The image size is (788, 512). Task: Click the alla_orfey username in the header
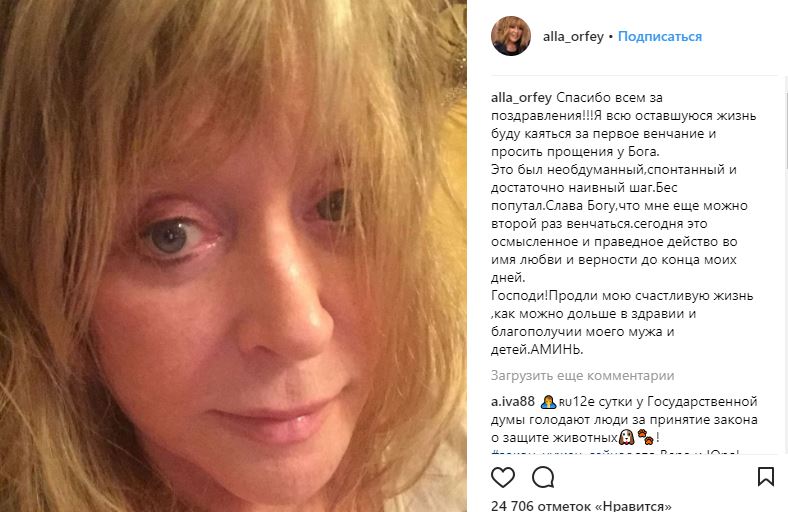[x=573, y=36]
